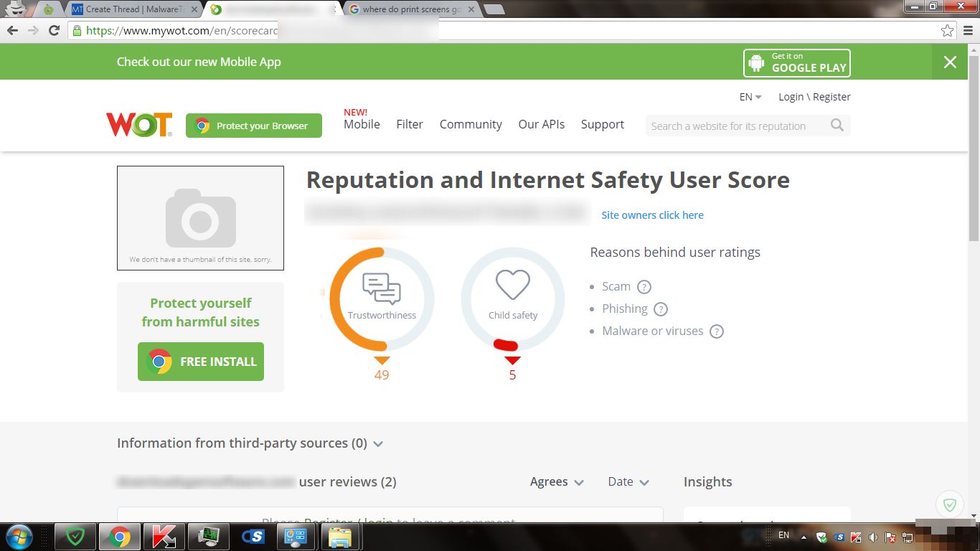Open the EN language dropdown on the page

click(750, 97)
